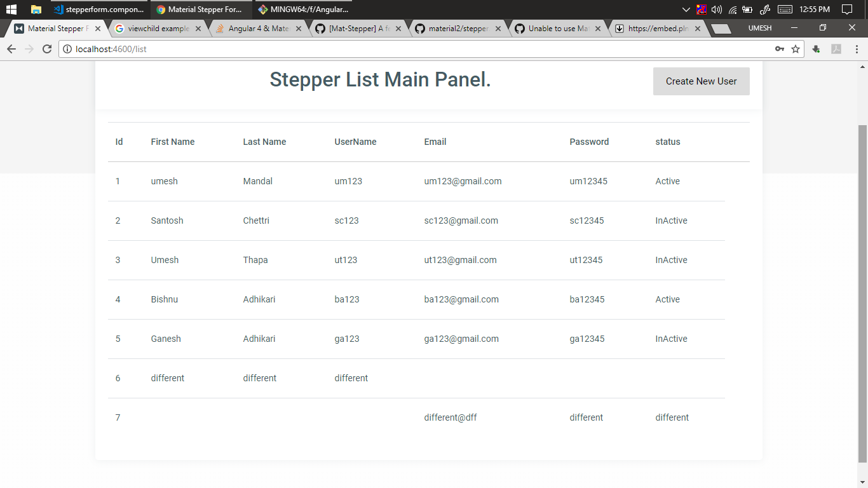Screen dimensions: 868x488
Task: Click the Santosh first name cell
Action: pos(167,220)
